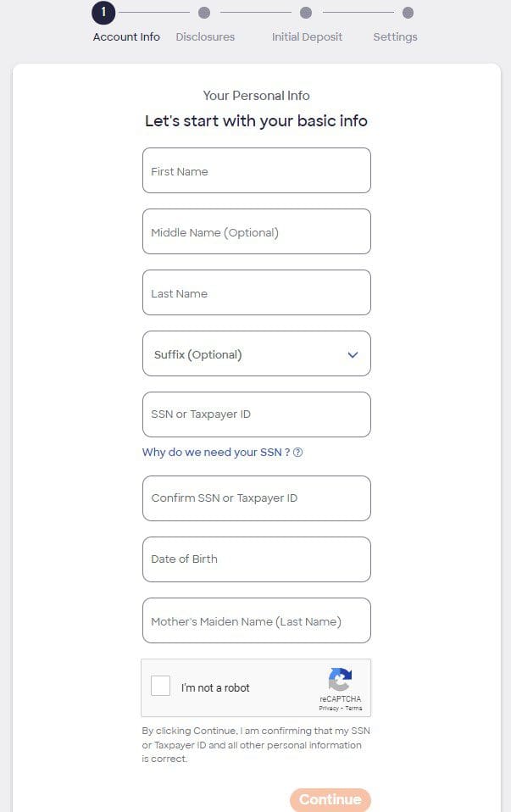Click the SSN or Taxpayer ID field
This screenshot has height=812, width=511.
pos(256,414)
